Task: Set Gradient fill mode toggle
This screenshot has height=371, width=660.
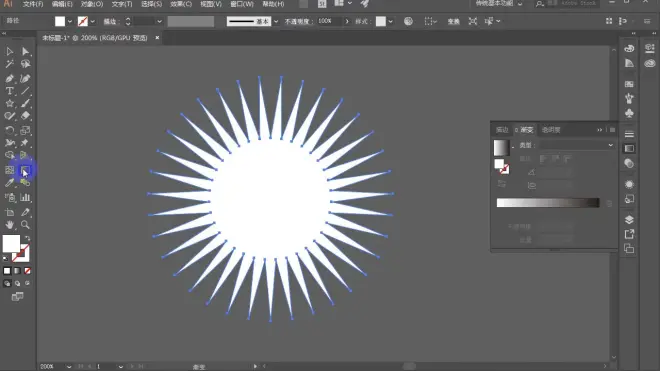Action: click(x=17, y=271)
